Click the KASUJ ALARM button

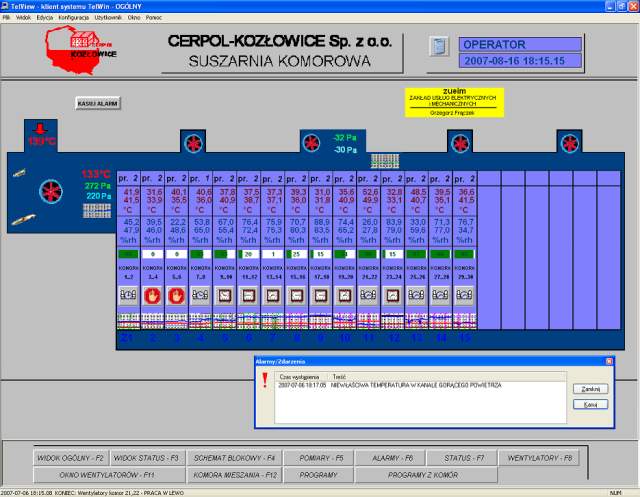[x=98, y=104]
